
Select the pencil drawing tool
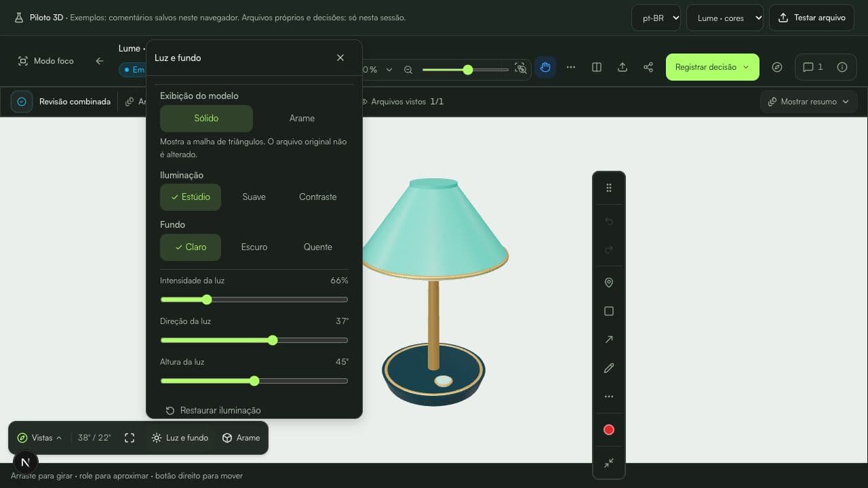608,368
